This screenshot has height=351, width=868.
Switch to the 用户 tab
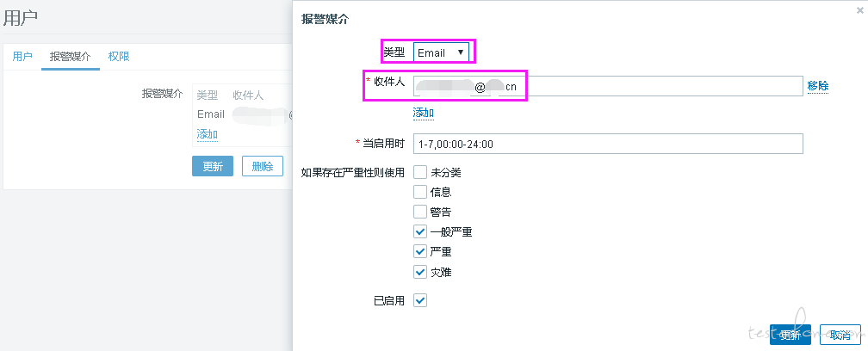[x=22, y=57]
